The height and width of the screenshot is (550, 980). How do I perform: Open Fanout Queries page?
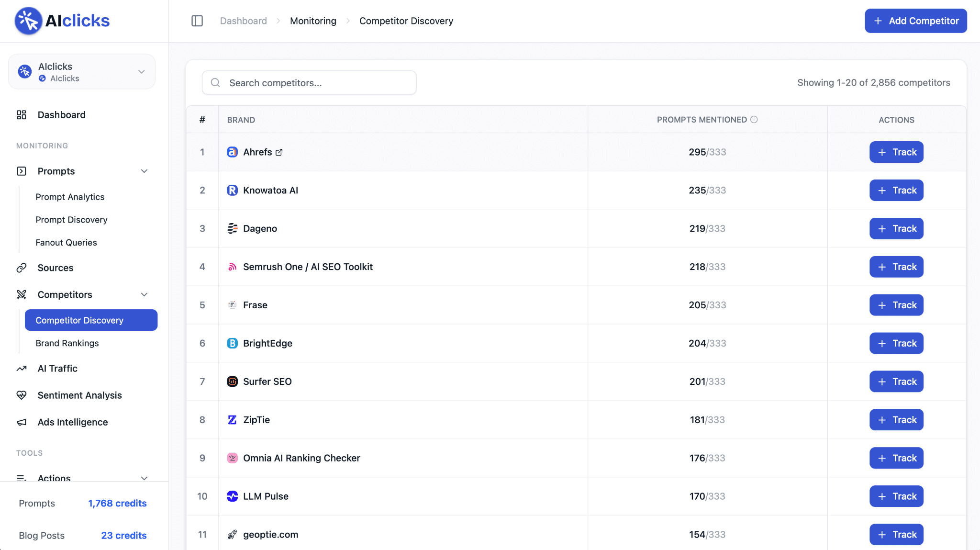pyautogui.click(x=66, y=243)
